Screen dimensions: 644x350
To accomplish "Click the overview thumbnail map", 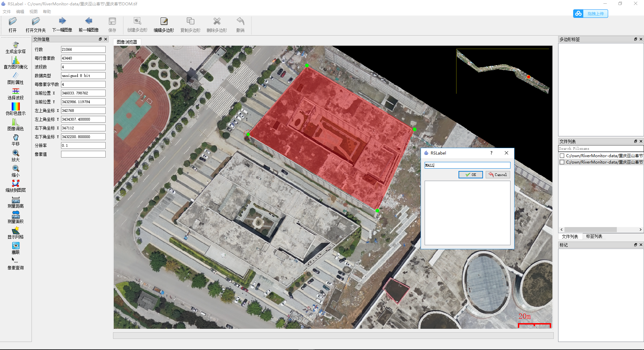I will [503, 71].
